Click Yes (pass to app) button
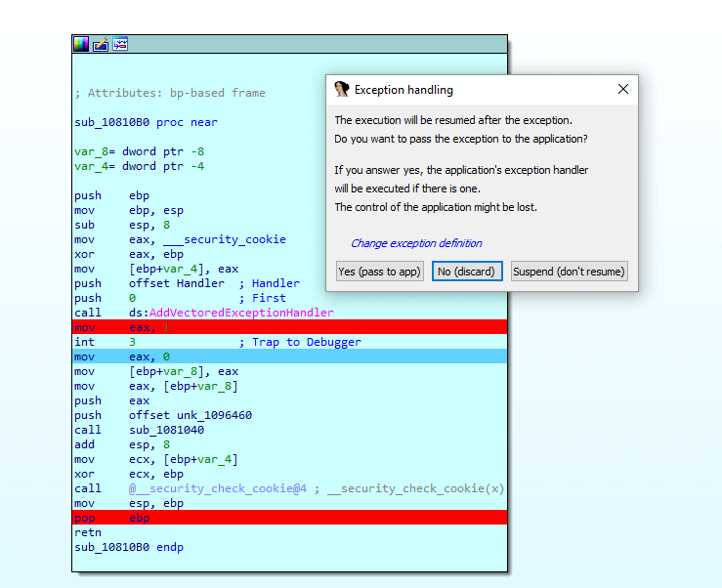Screen dimensions: 722x588 point(379,272)
